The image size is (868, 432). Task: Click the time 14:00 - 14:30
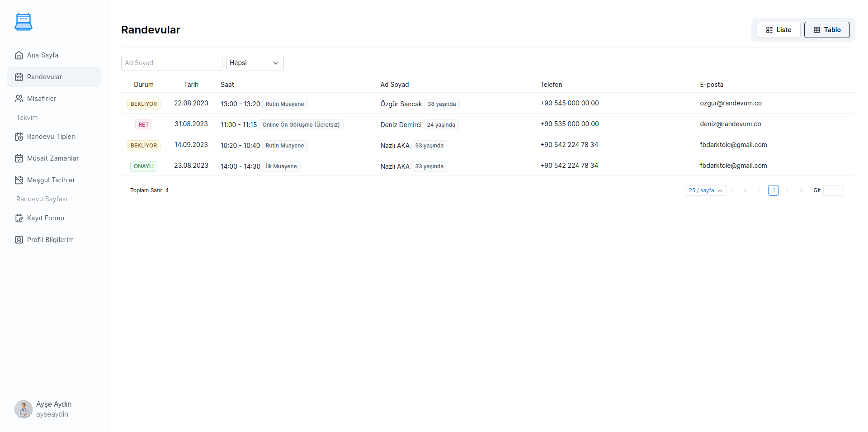click(x=241, y=166)
